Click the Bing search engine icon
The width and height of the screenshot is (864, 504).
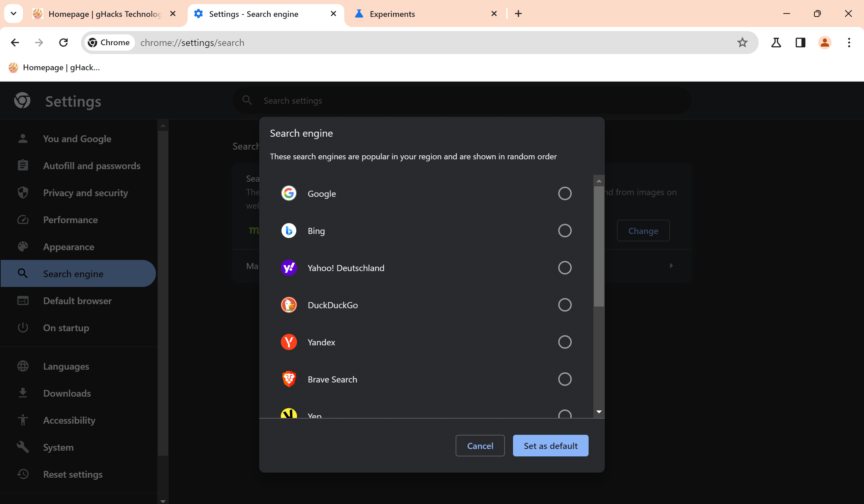pyautogui.click(x=290, y=231)
